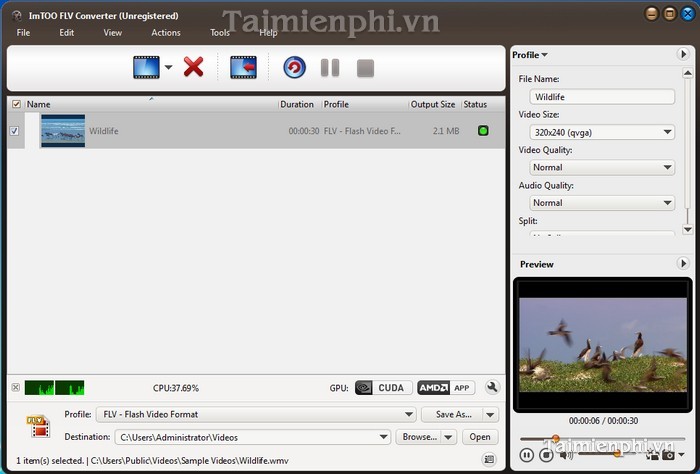Image resolution: width=700 pixels, height=474 pixels.
Task: Open the Tools menu
Action: pos(220,33)
